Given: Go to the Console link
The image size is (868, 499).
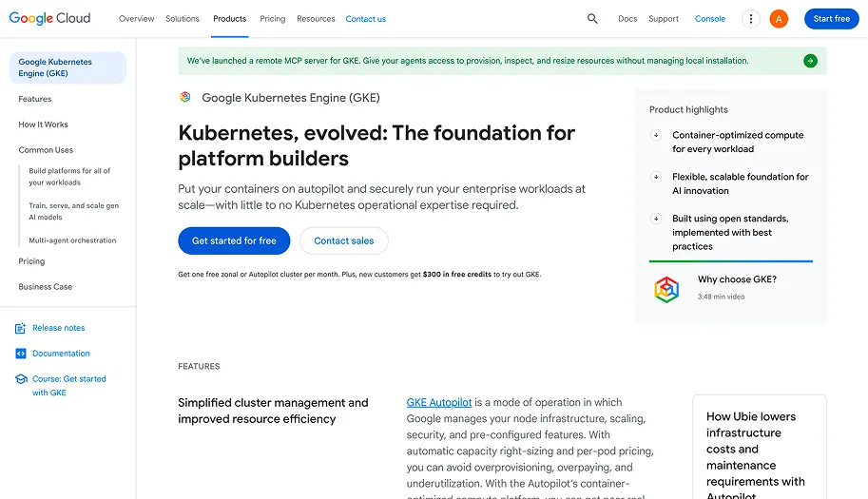Looking at the screenshot, I should point(709,19).
